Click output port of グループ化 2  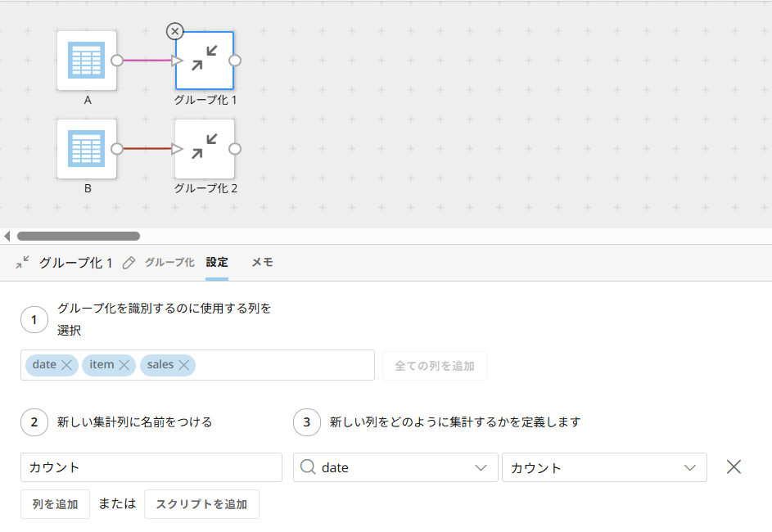pos(235,149)
